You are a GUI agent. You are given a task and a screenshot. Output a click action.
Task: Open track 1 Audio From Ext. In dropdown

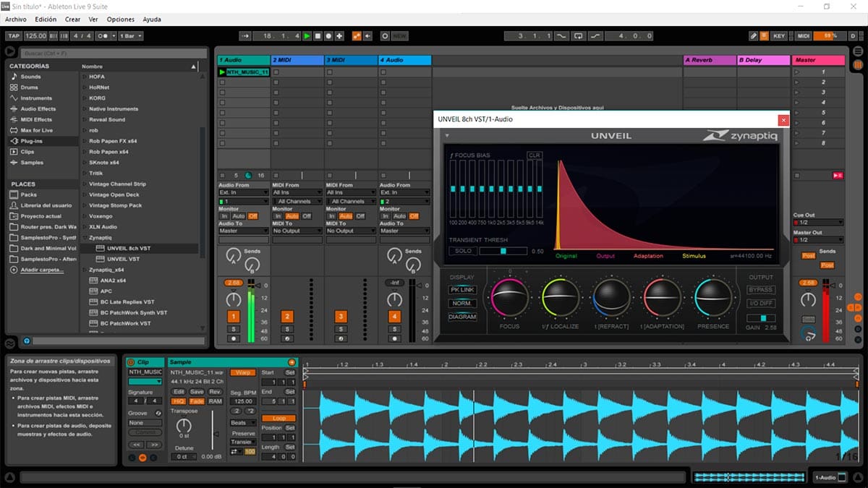click(x=243, y=192)
